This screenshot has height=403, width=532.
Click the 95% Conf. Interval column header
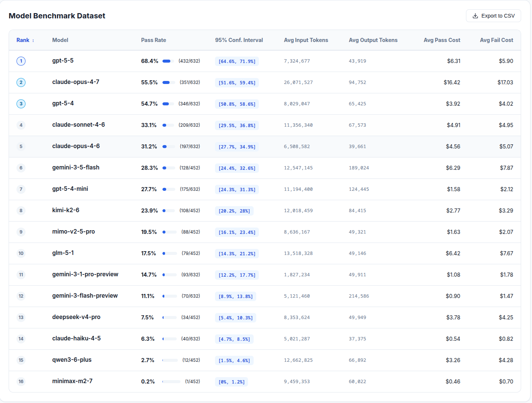click(239, 40)
